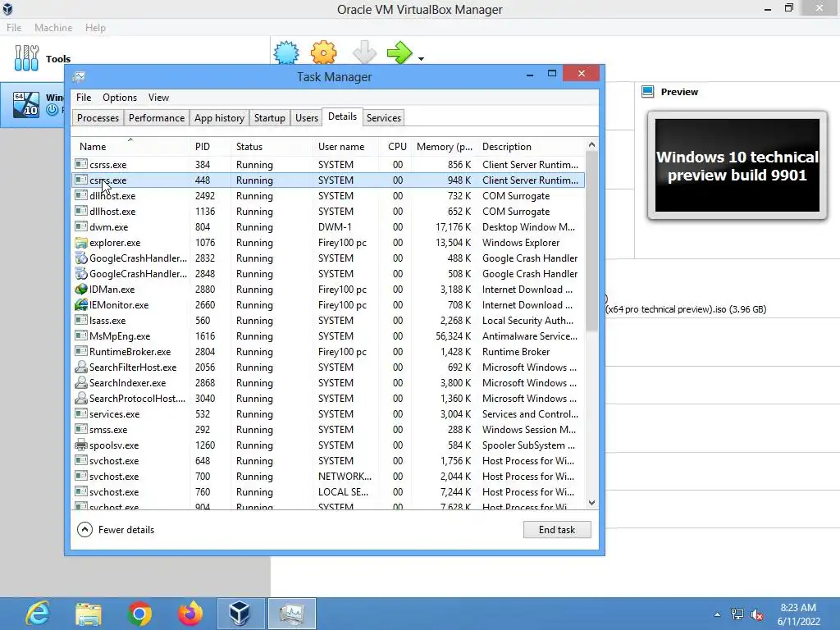Viewport: 840px width, 630px height.
Task: Sort by the Memory column header
Action: [444, 147]
